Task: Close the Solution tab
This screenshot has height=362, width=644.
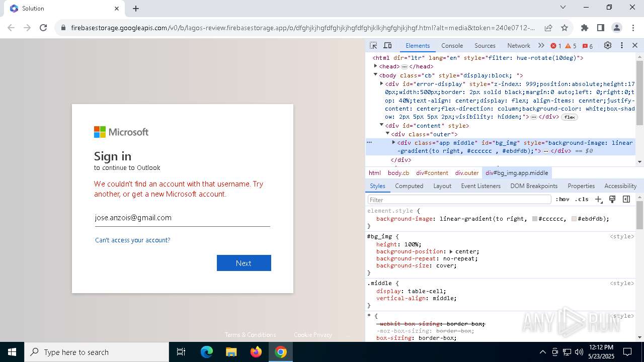Action: 117,9
